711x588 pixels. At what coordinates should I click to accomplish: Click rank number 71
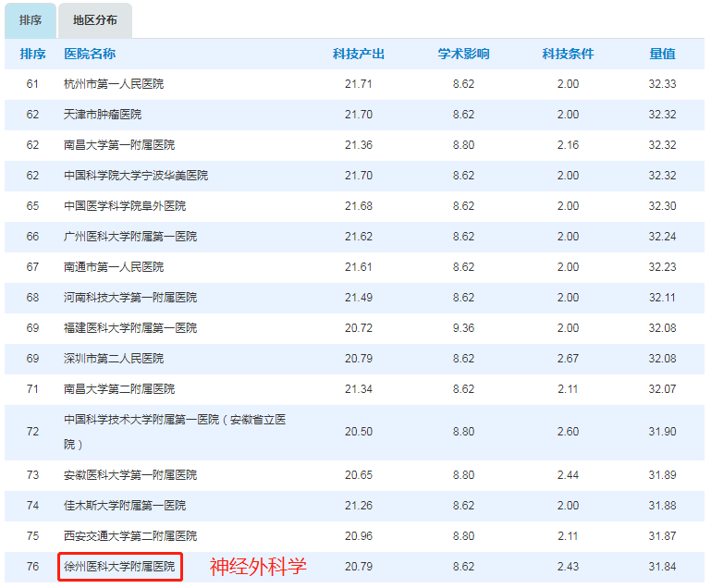point(32,389)
